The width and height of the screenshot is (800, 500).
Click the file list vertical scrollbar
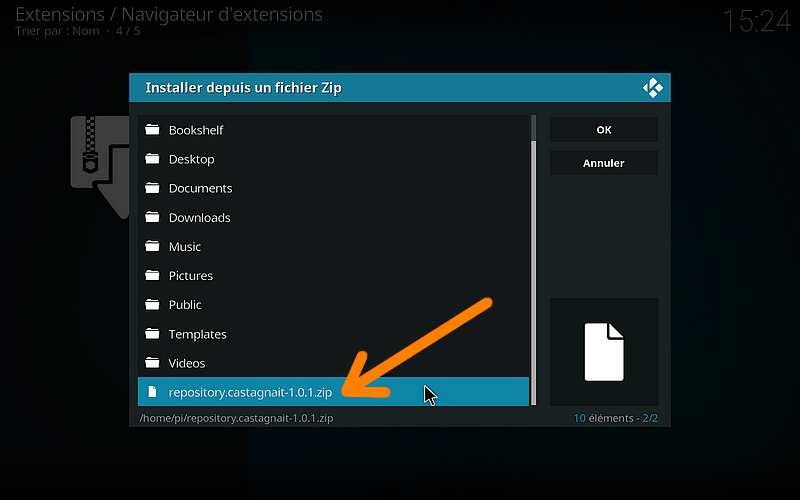(x=534, y=260)
